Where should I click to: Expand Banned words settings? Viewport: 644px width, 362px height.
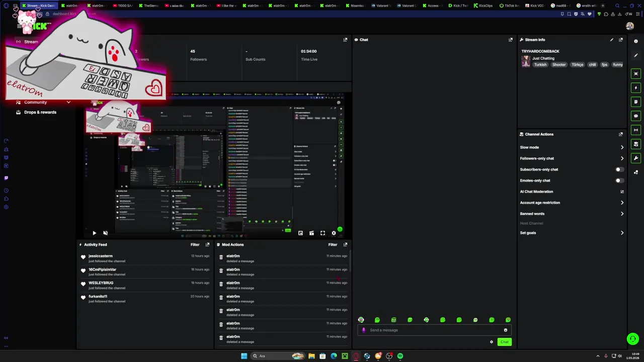click(x=622, y=214)
